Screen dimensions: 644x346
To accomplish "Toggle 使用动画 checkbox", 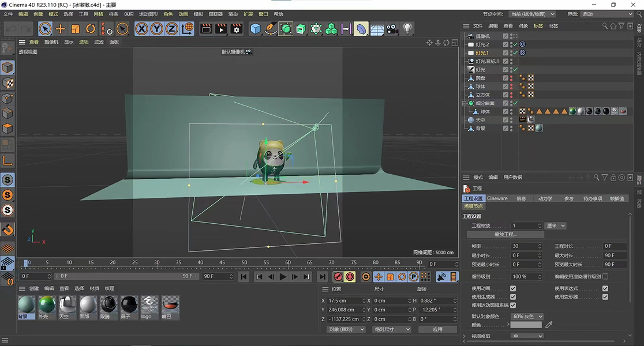I will pyautogui.click(x=513, y=288).
